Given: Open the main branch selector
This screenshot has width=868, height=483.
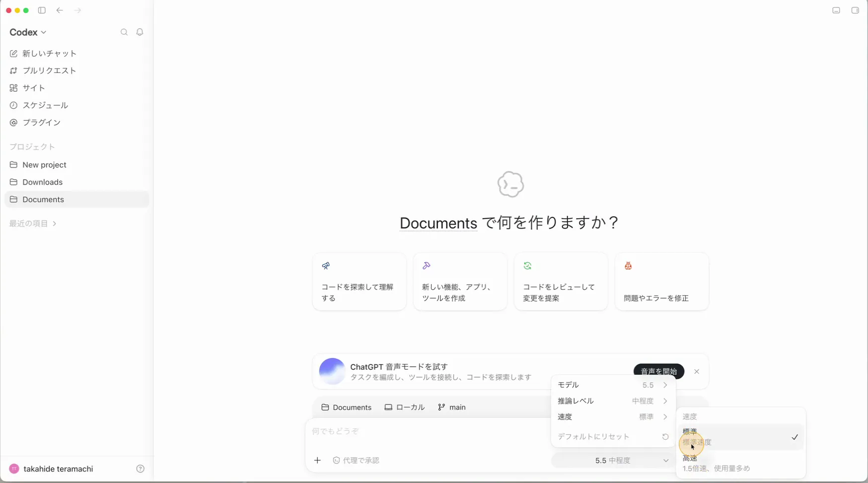Looking at the screenshot, I should tap(452, 407).
